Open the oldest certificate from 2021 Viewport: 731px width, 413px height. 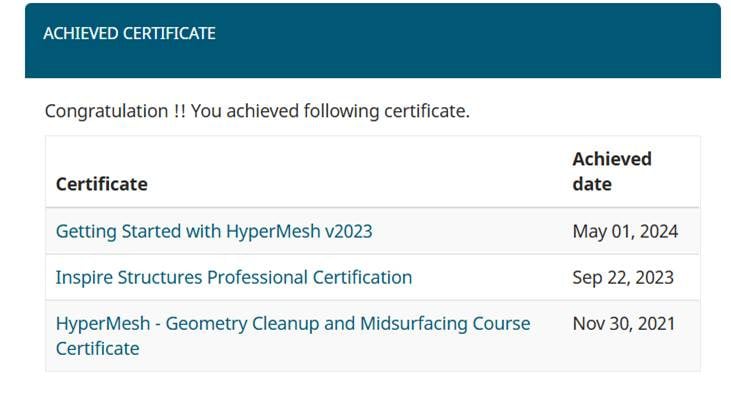click(x=293, y=336)
